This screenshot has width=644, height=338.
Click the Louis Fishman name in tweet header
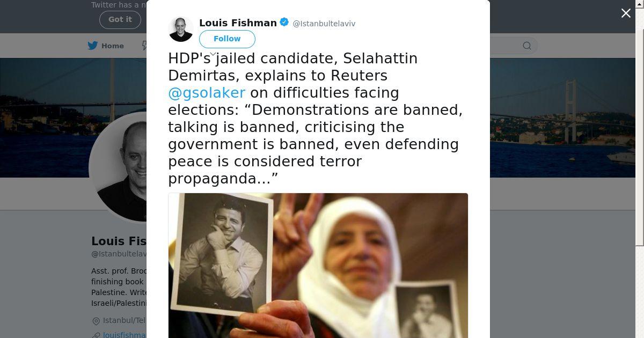point(238,23)
